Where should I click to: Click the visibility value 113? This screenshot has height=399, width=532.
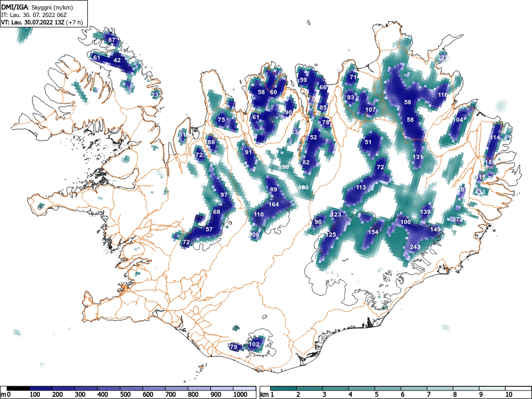pyautogui.click(x=361, y=187)
